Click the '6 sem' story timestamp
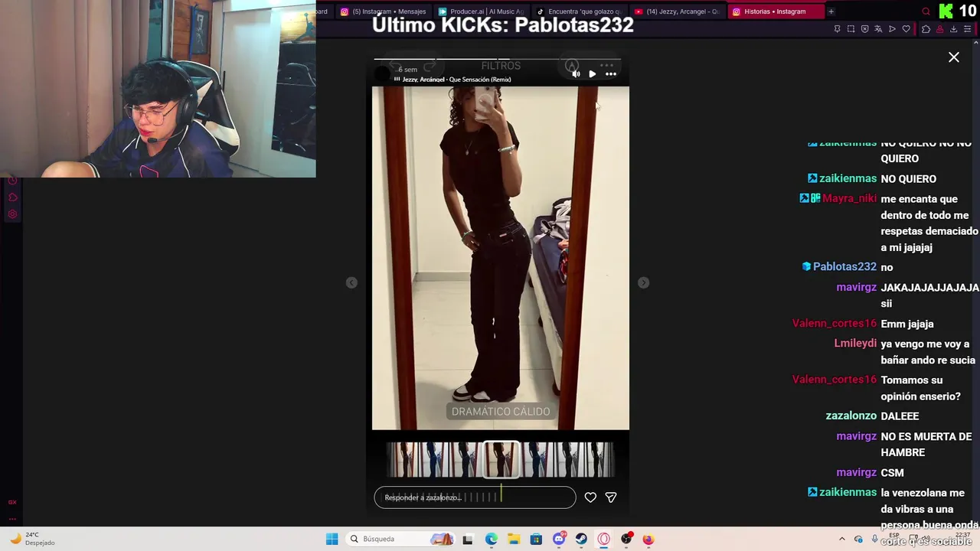This screenshot has width=980, height=551. 407,70
